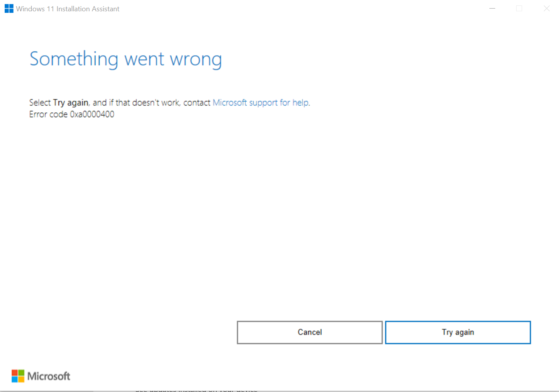Click the Microsoft logo at the bottom left
This screenshot has width=559, height=392.
(41, 376)
